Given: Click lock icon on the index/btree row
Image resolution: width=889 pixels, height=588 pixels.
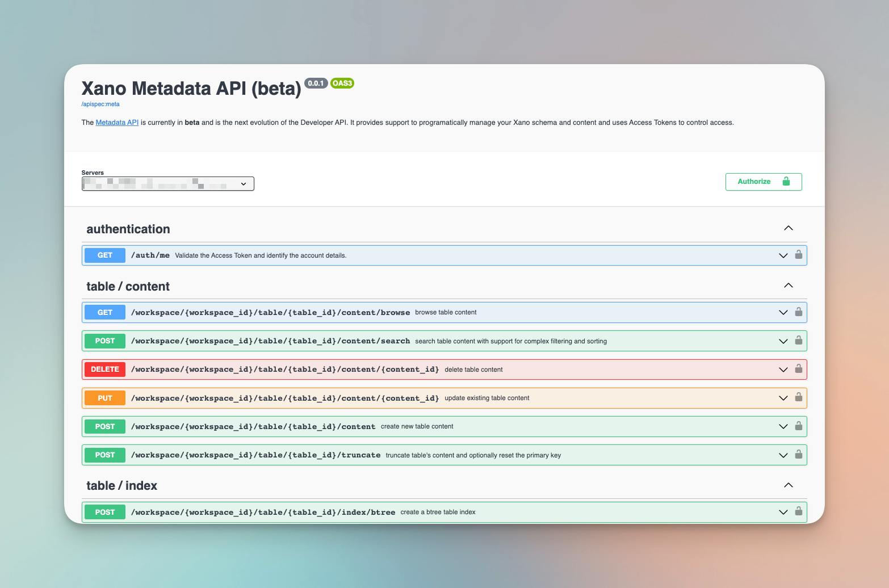Looking at the screenshot, I should [x=798, y=511].
